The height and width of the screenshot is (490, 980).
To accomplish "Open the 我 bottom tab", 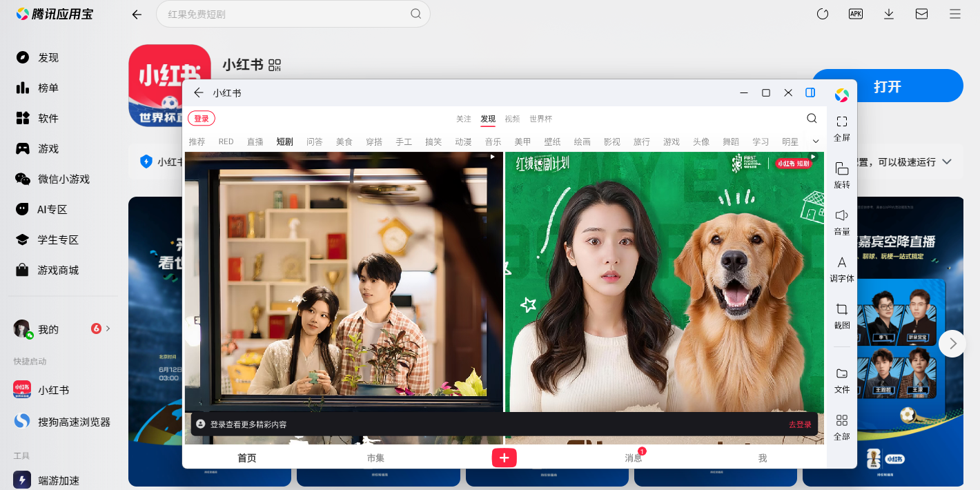I will pos(762,458).
